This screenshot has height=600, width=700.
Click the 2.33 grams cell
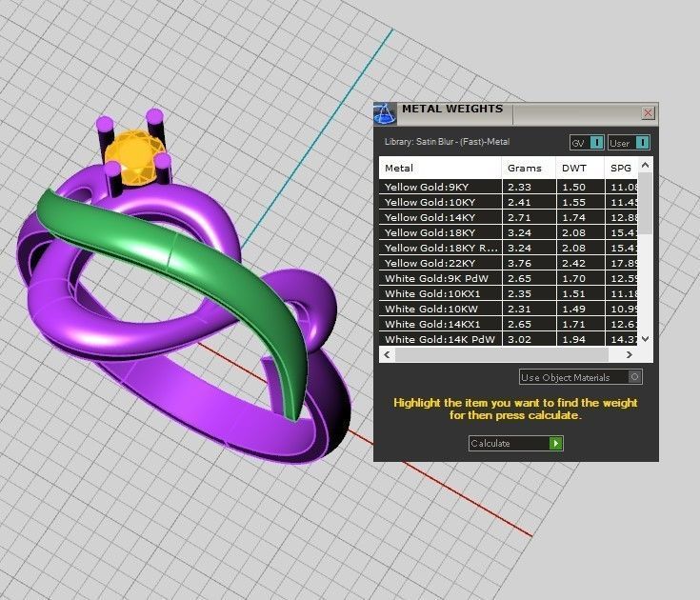pyautogui.click(x=529, y=187)
